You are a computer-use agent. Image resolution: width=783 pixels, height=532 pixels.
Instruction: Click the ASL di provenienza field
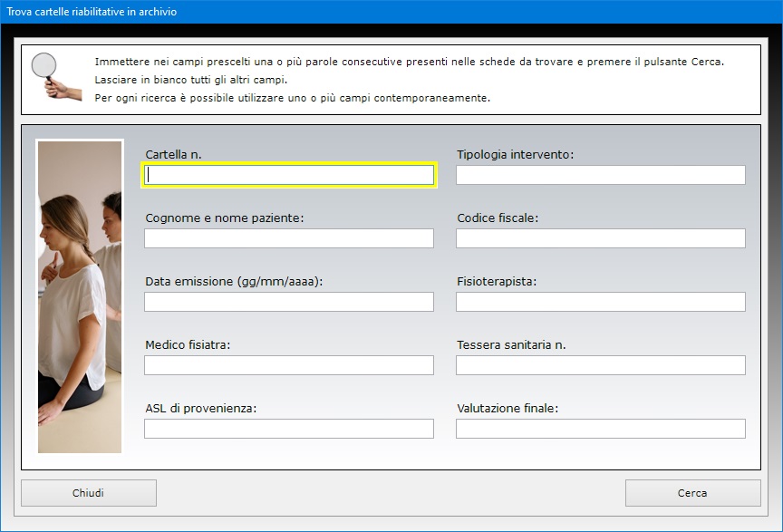pos(289,429)
